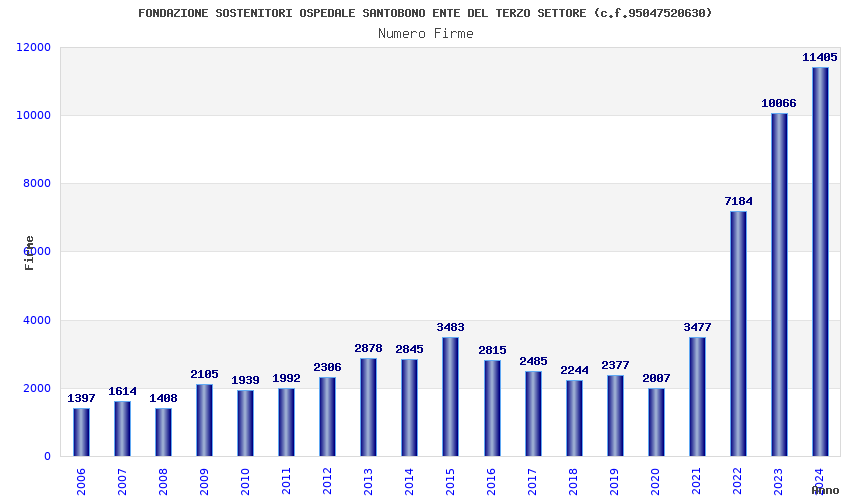Click the value label 2377

click(615, 365)
